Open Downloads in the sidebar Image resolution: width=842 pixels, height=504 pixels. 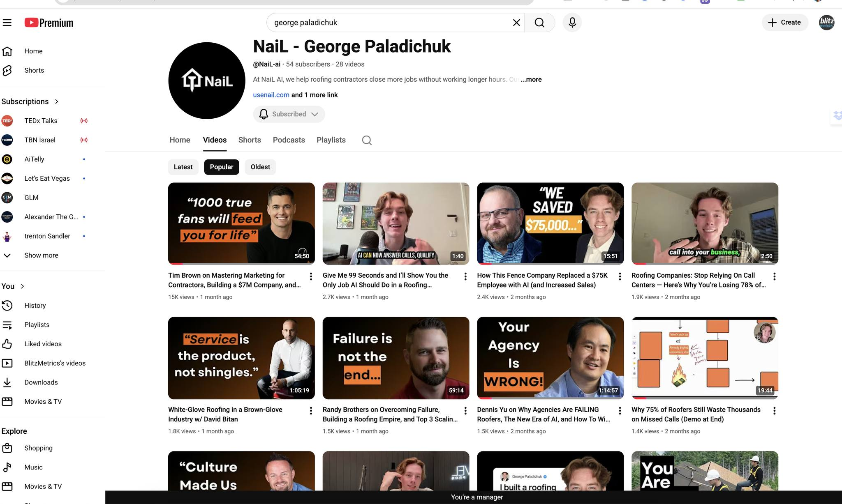(41, 382)
